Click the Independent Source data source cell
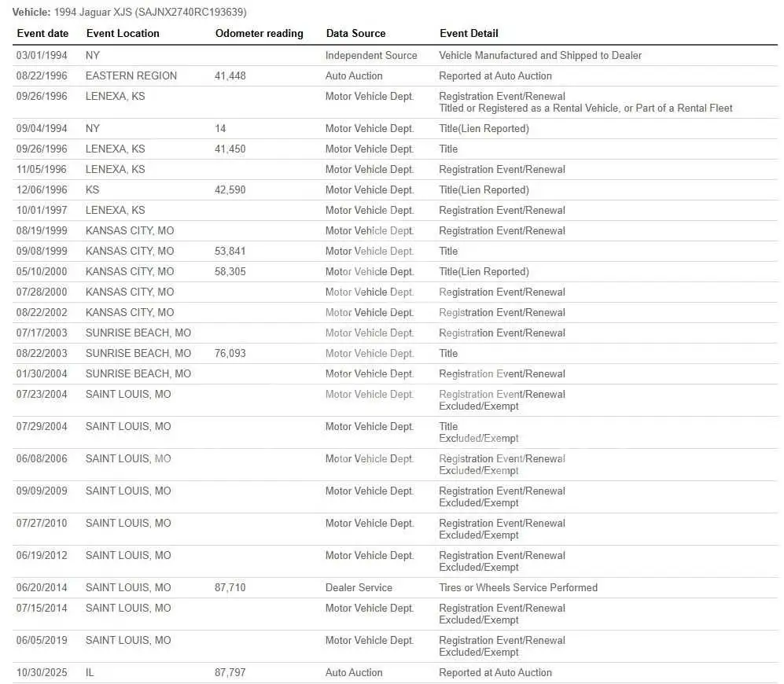This screenshot has width=784, height=684. 371,56
